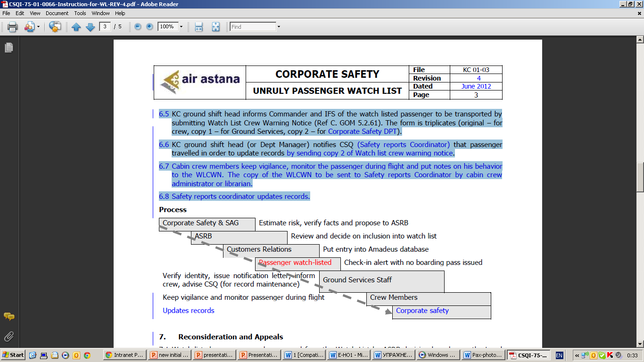Open the 100% zoom level combo box
This screenshot has height=362, width=644.
(171, 26)
